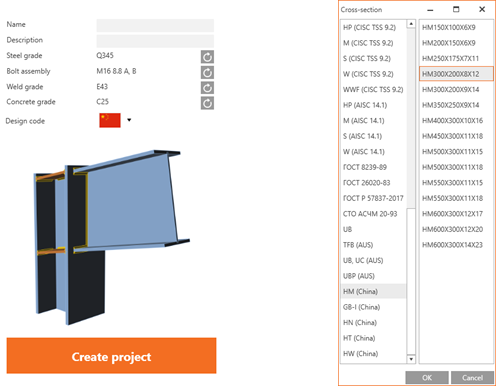Click the library list scroll-down arrow
The height and width of the screenshot is (386, 496).
pyautogui.click(x=411, y=359)
